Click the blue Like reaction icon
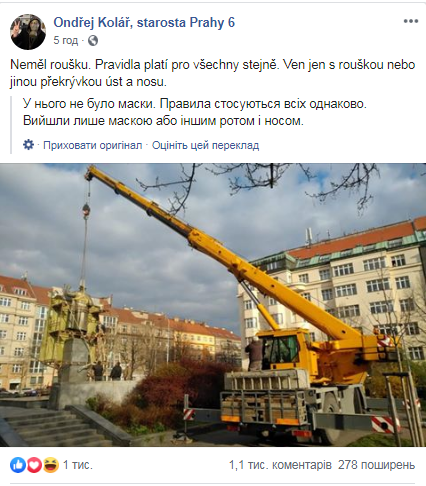This screenshot has height=486, width=426. pyautogui.click(x=18, y=465)
